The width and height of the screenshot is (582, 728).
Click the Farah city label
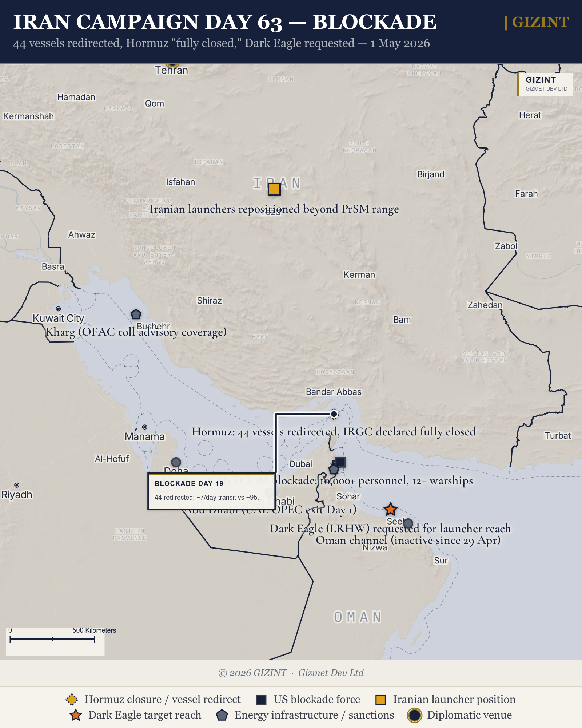[x=526, y=194]
